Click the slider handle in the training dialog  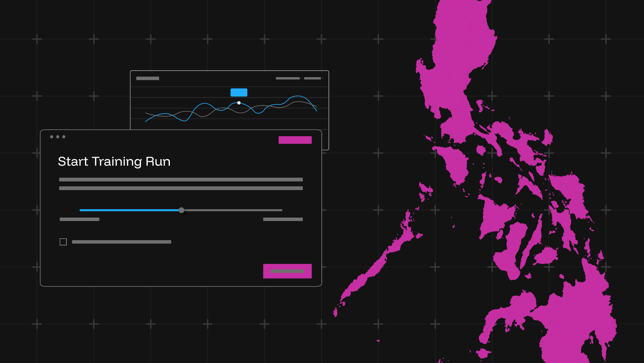coord(181,210)
